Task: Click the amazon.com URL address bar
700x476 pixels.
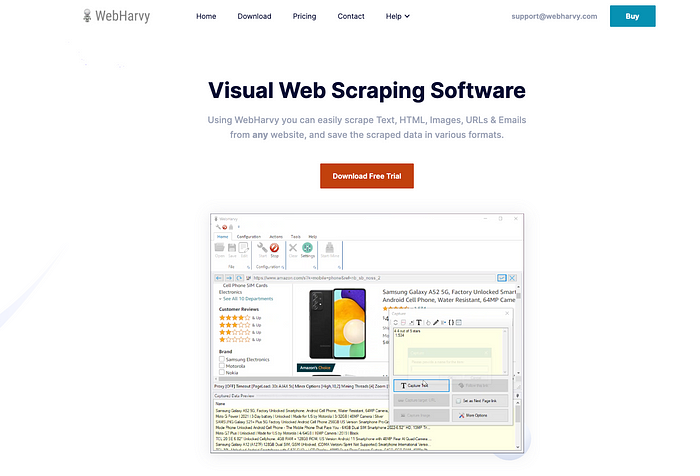Action: click(374, 278)
